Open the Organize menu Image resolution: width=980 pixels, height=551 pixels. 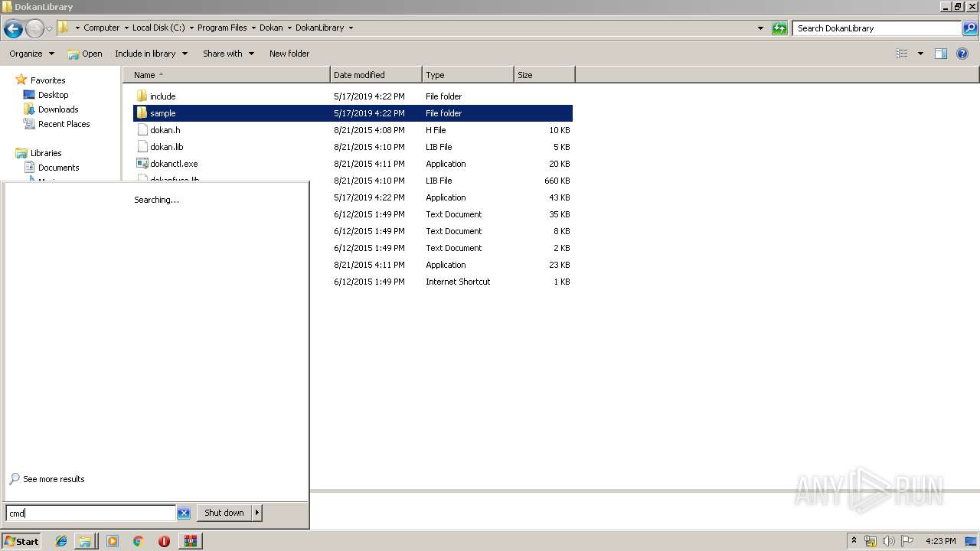pyautogui.click(x=31, y=54)
